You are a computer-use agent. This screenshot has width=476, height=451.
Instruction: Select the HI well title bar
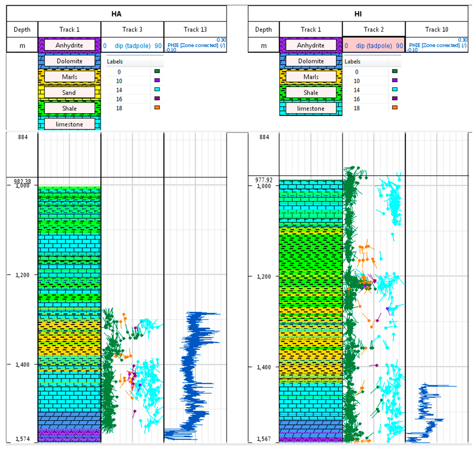click(358, 14)
